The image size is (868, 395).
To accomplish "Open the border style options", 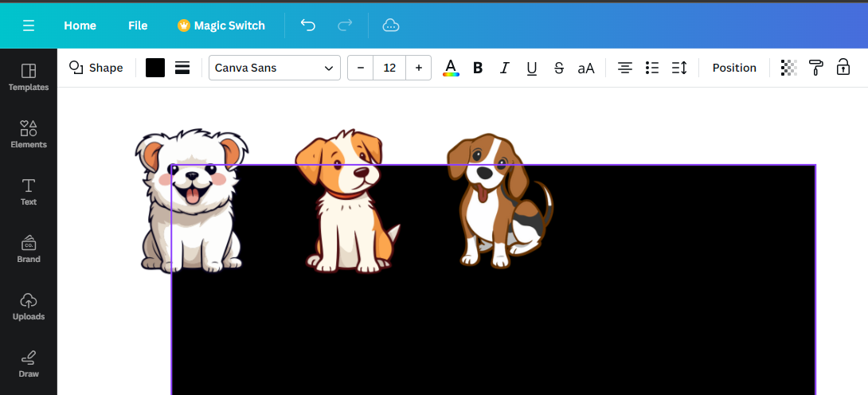I will point(182,68).
